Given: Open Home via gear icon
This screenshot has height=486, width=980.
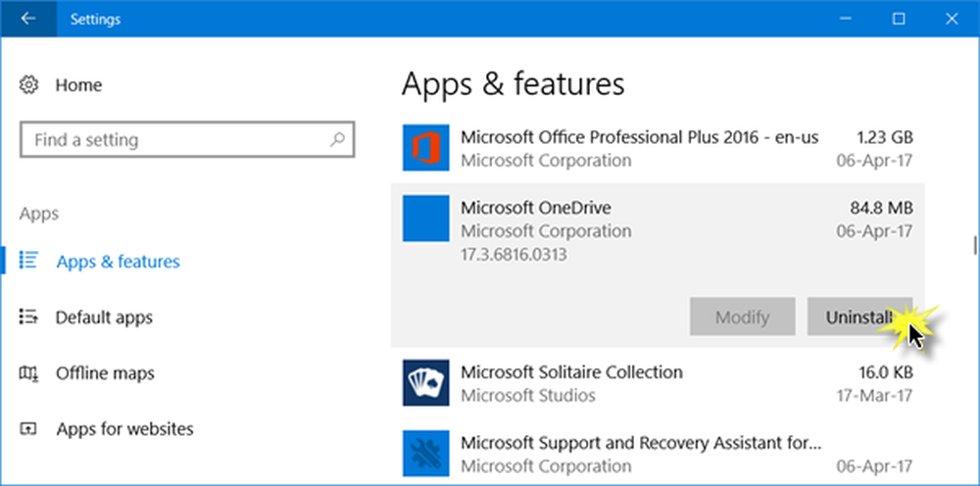Looking at the screenshot, I should coord(28,84).
